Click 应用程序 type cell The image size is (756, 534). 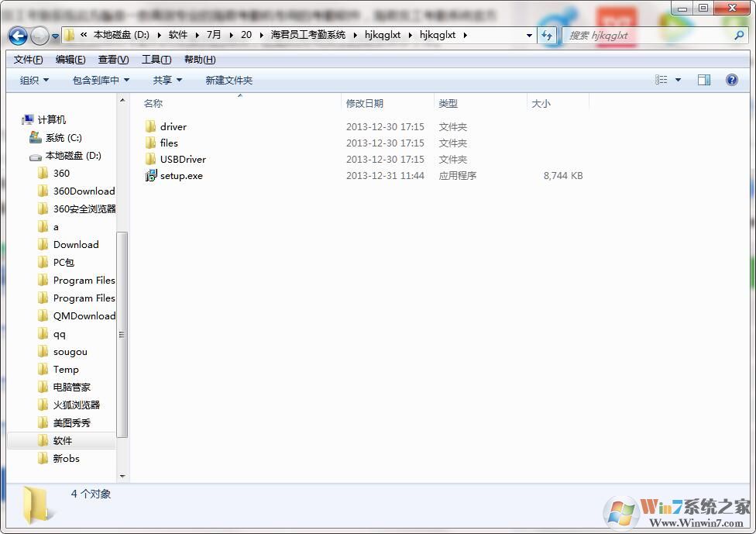pos(457,176)
